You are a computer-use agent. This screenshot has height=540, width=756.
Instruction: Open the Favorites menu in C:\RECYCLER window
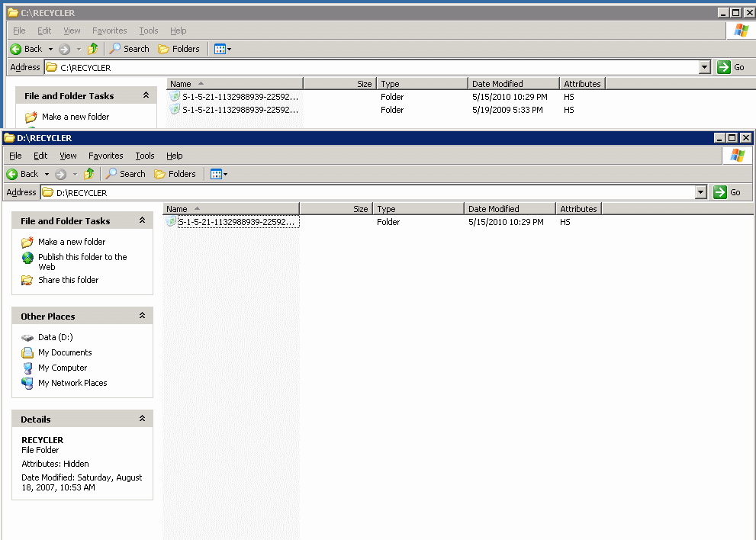pos(109,30)
